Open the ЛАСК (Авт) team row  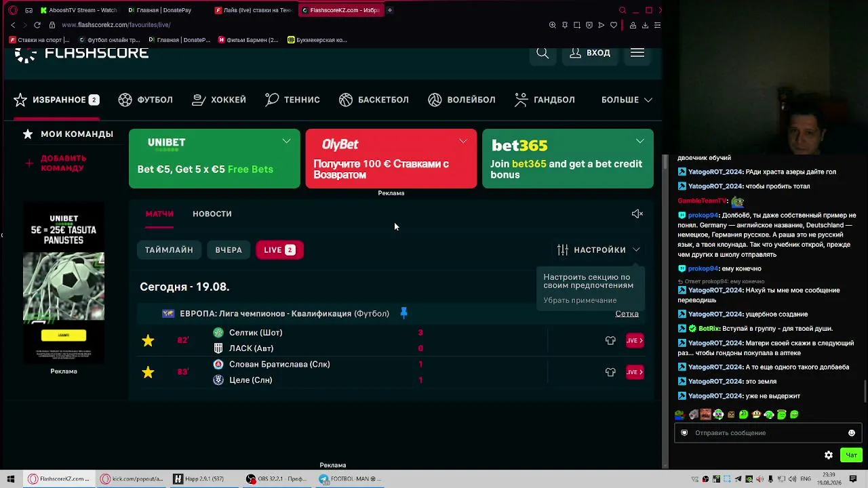[x=251, y=348]
